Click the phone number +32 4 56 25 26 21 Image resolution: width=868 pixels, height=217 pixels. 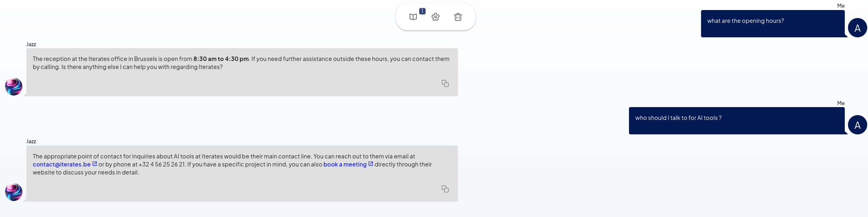pyautogui.click(x=162, y=164)
